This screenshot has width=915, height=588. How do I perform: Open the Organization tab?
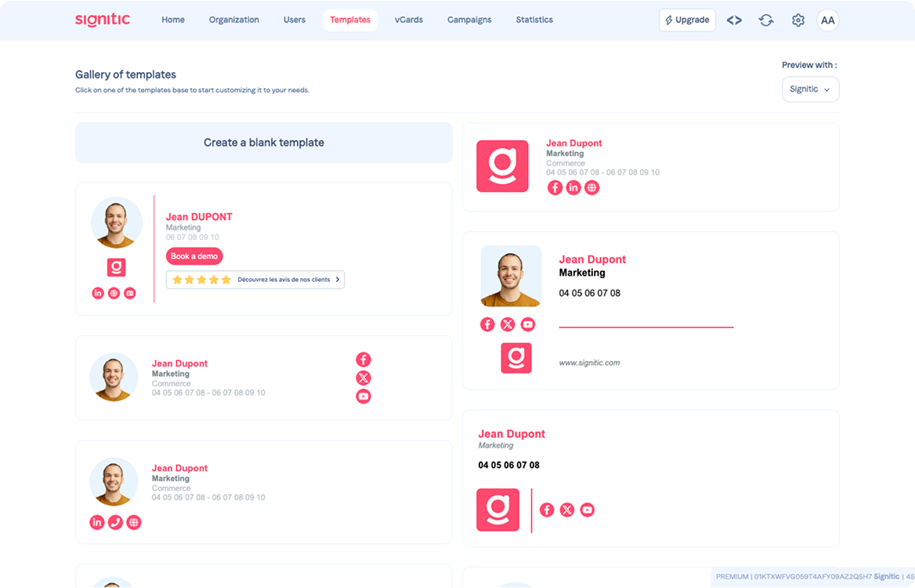coord(234,20)
